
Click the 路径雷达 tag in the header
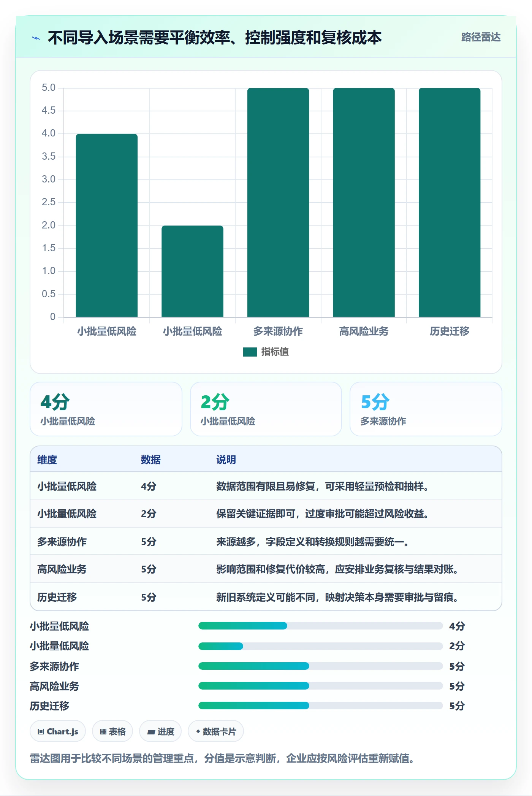coord(481,37)
